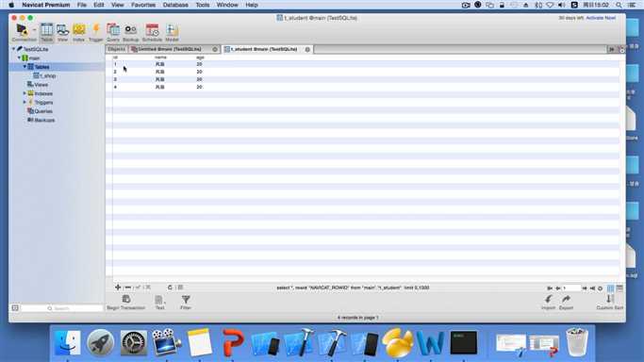This screenshot has width=644, height=362.
Task: Click the Import icon
Action: point(548,302)
